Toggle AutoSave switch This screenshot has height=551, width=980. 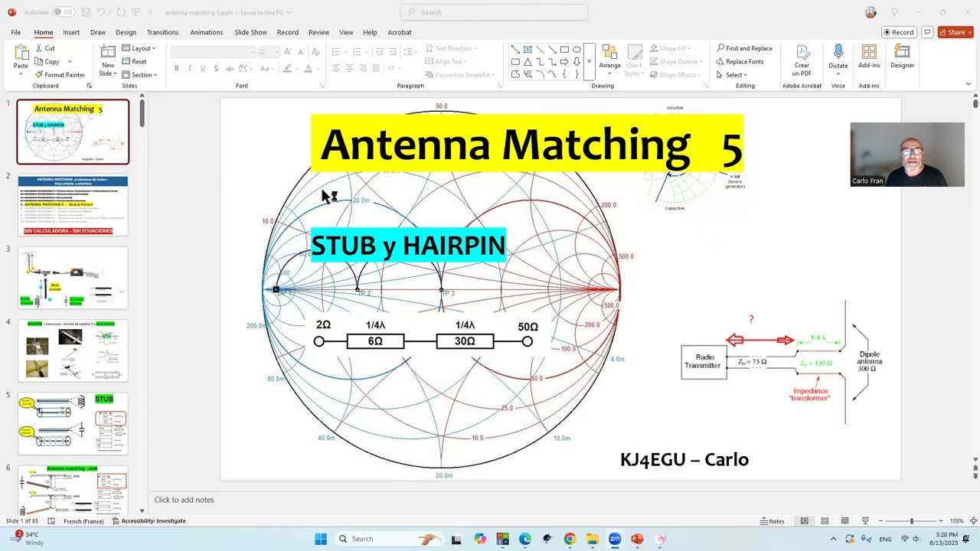coord(63,12)
